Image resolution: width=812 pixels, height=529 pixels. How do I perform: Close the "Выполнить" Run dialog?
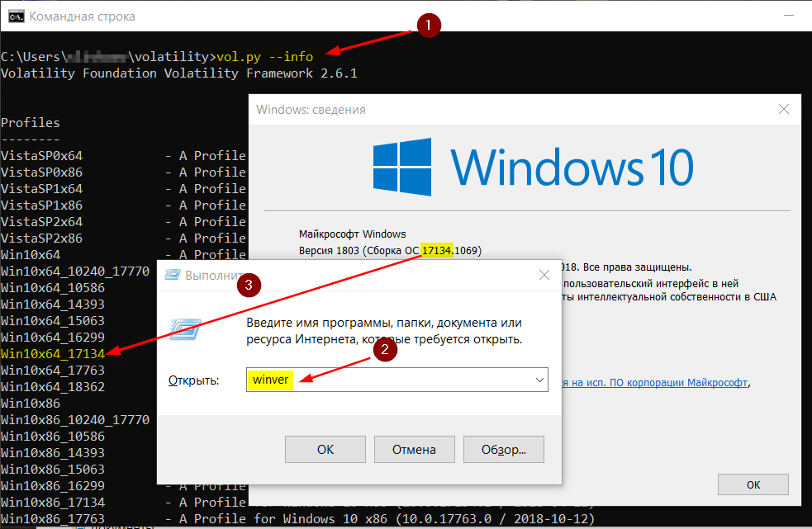[544, 275]
